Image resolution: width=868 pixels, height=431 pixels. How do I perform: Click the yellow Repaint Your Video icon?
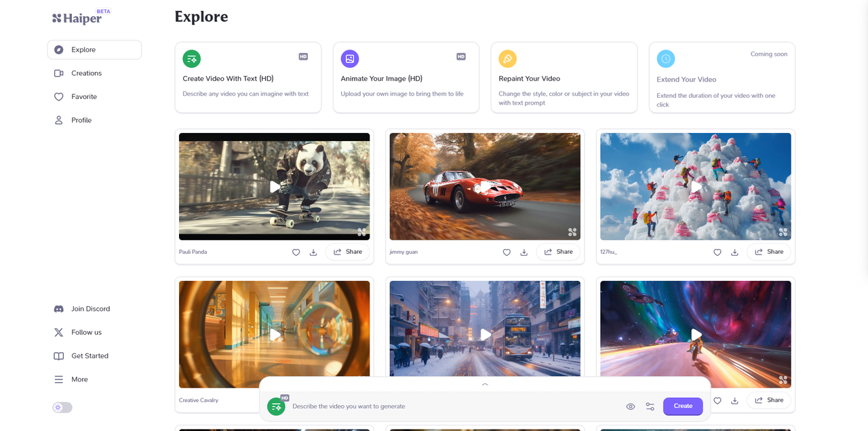(507, 59)
